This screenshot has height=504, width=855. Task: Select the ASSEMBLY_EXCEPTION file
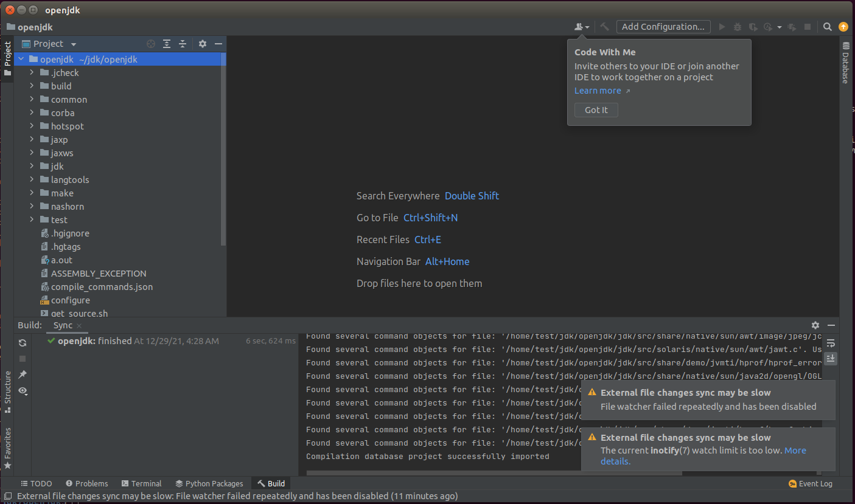point(99,274)
